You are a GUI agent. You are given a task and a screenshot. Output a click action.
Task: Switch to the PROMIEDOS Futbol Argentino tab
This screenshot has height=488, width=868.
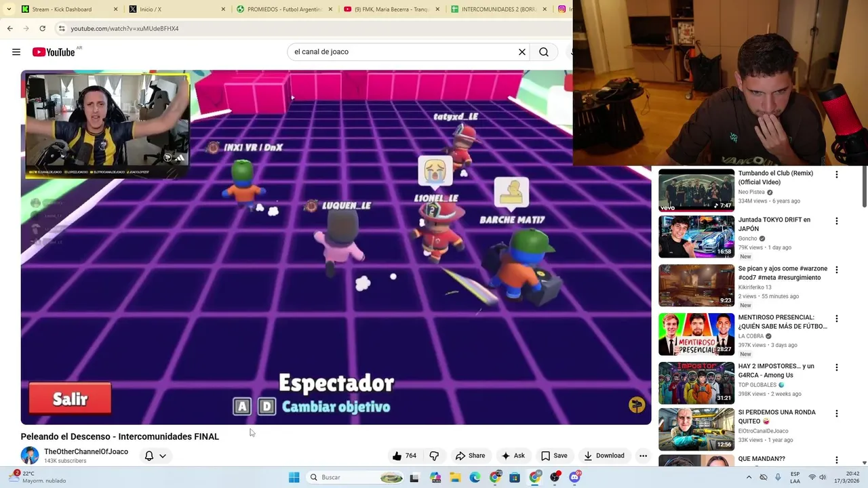pos(283,9)
